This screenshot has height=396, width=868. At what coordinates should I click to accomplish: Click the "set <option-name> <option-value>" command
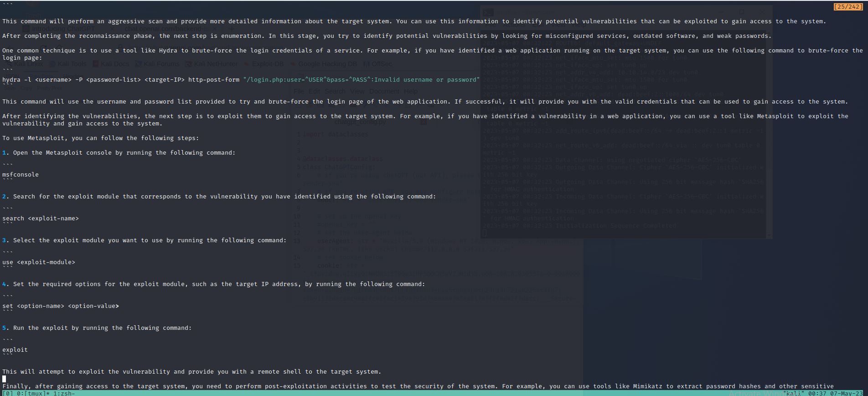[61, 306]
